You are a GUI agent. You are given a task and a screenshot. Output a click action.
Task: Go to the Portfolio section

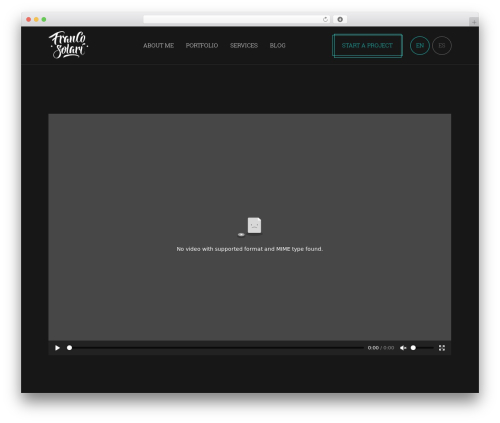pos(202,45)
